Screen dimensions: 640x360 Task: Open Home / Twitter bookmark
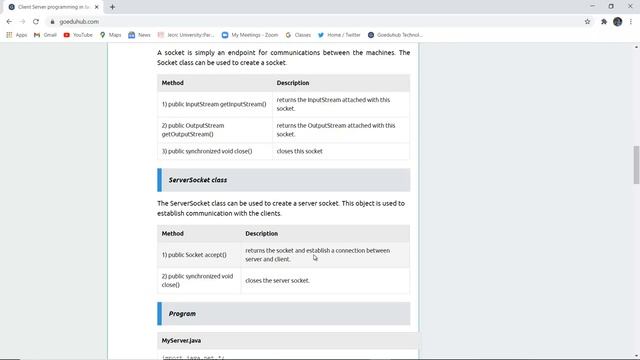[339, 35]
